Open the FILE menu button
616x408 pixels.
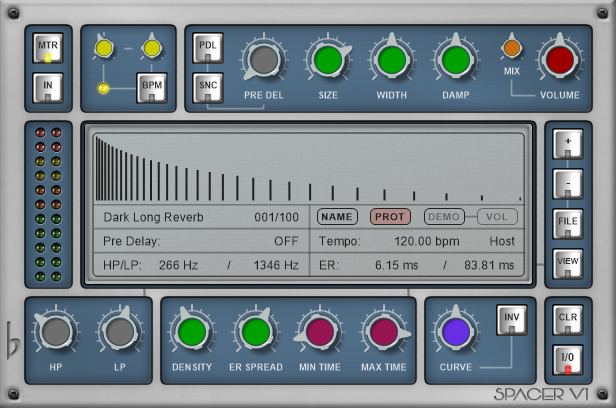click(567, 225)
